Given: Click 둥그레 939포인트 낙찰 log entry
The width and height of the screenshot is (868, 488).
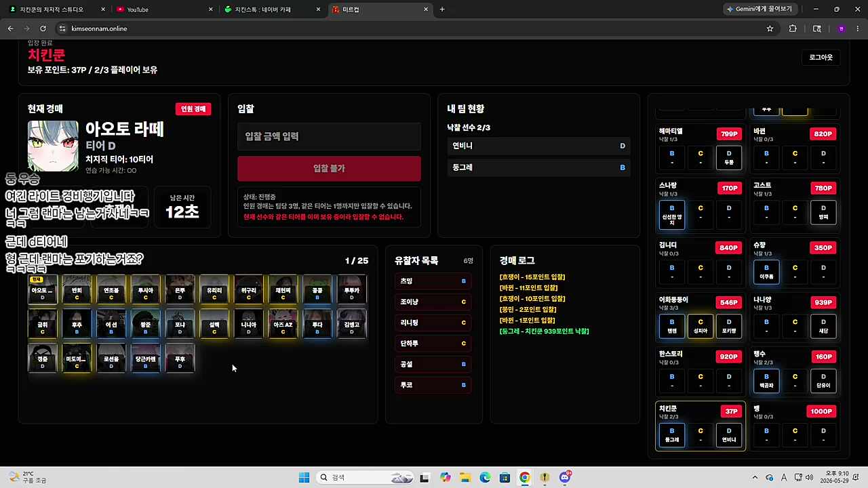Looking at the screenshot, I should click(x=544, y=331).
